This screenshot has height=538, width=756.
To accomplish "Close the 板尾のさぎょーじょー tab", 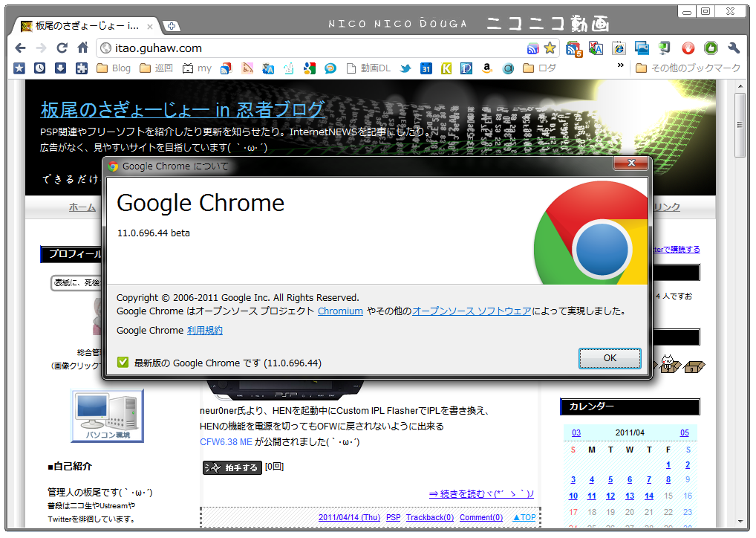I will [150, 27].
